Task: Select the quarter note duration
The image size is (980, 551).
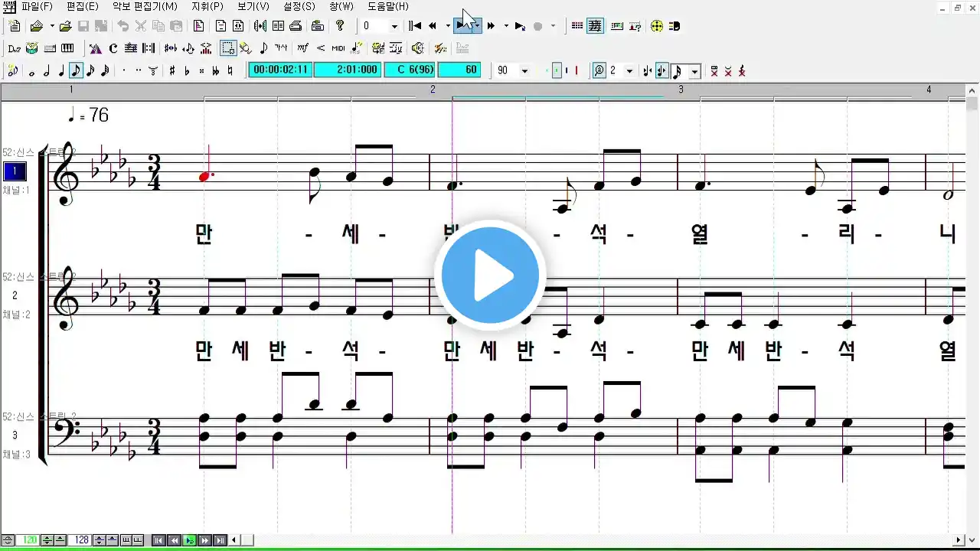Action: 61,71
